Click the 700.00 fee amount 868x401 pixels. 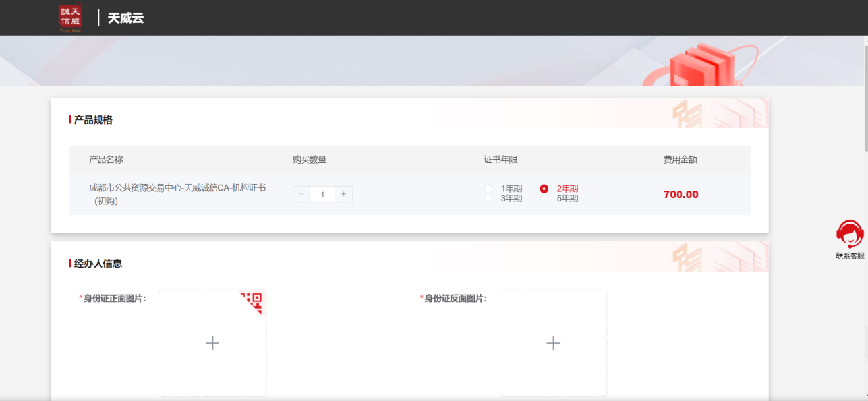(x=681, y=194)
